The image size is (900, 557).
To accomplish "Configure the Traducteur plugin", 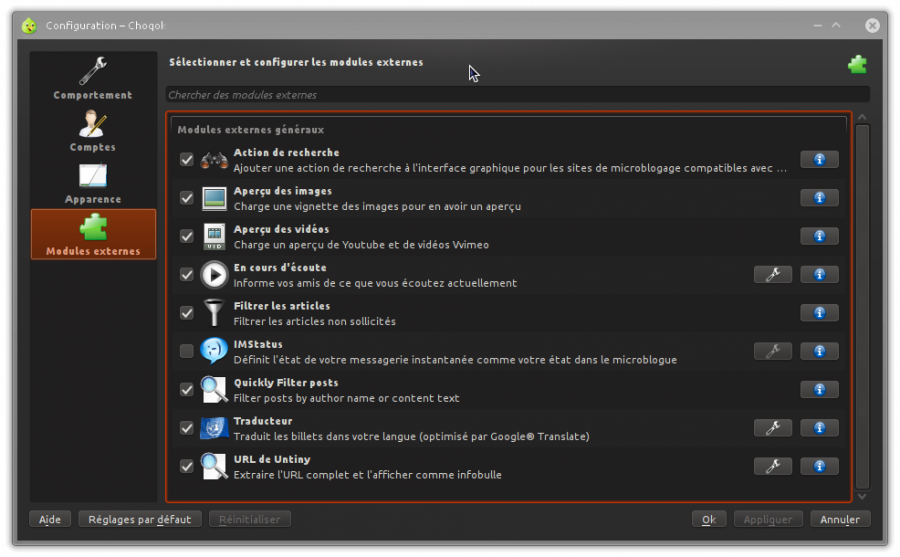I will [773, 428].
